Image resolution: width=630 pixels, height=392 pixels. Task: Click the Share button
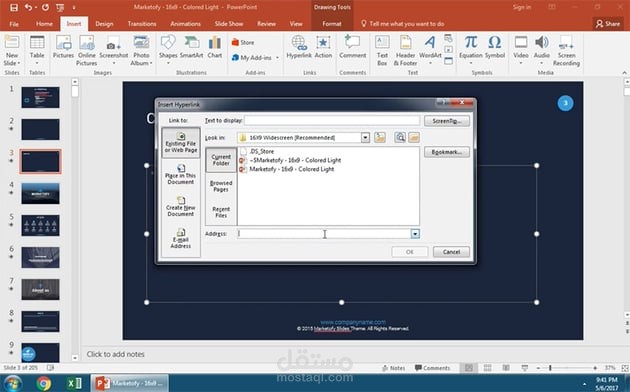(x=608, y=24)
